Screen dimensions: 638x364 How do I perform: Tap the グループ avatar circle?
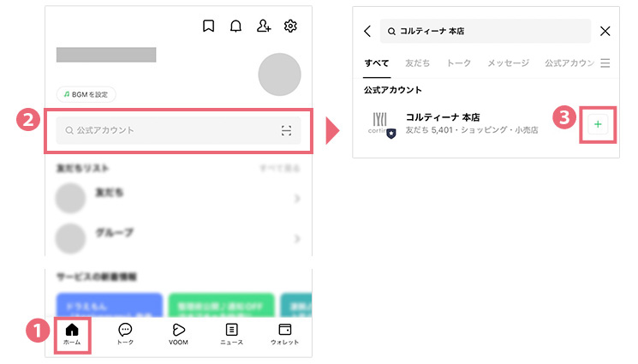coord(70,238)
